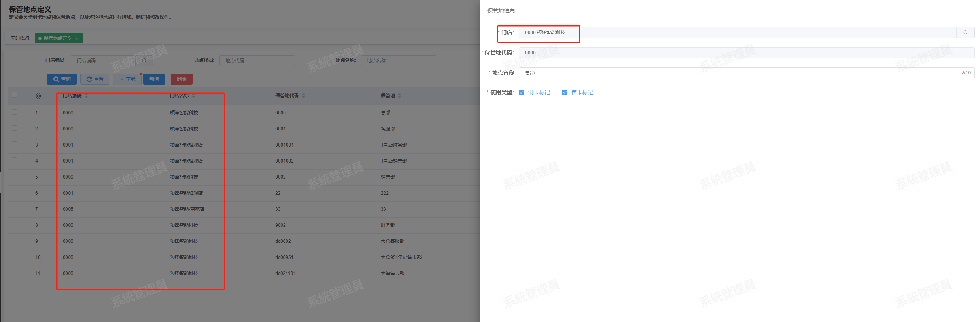Click 保管地代码 cell dc00951
980x322 pixels.
pos(284,257)
